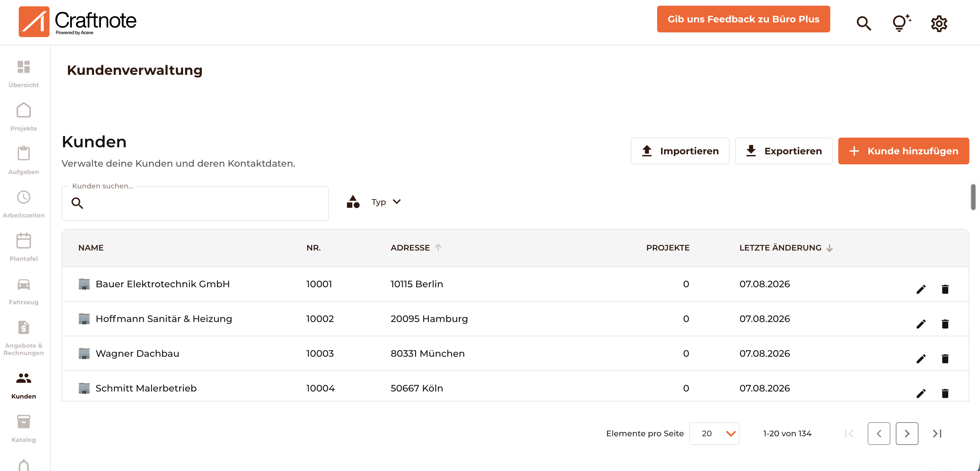This screenshot has height=471, width=980.
Task: Click the building icon beside Schmitt Malerbetrieb
Action: tap(84, 388)
